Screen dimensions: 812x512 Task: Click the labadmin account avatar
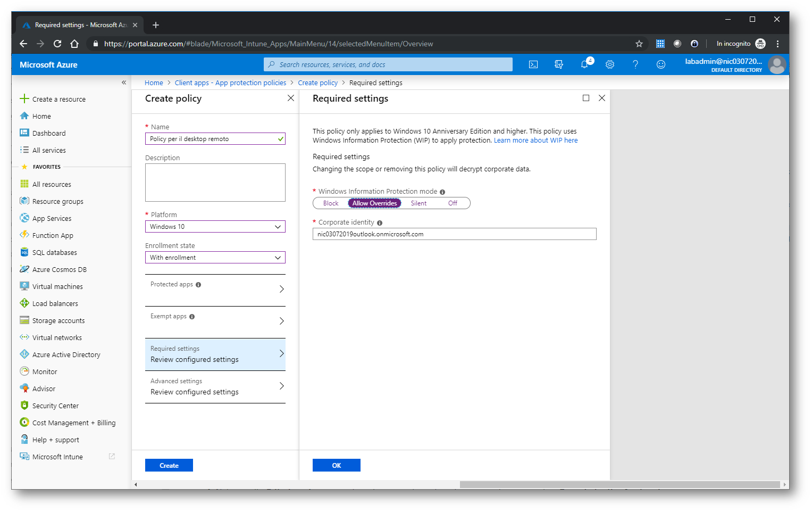click(777, 65)
